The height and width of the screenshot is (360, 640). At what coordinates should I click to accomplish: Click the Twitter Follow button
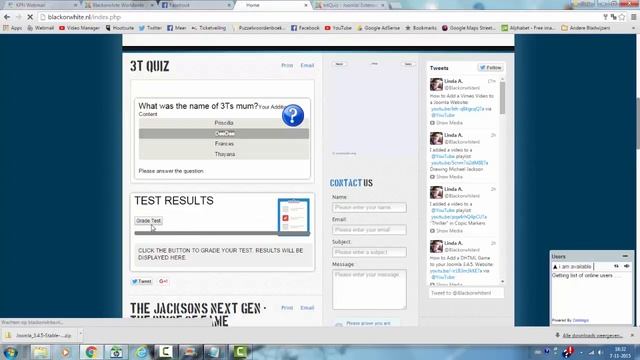[x=491, y=68]
